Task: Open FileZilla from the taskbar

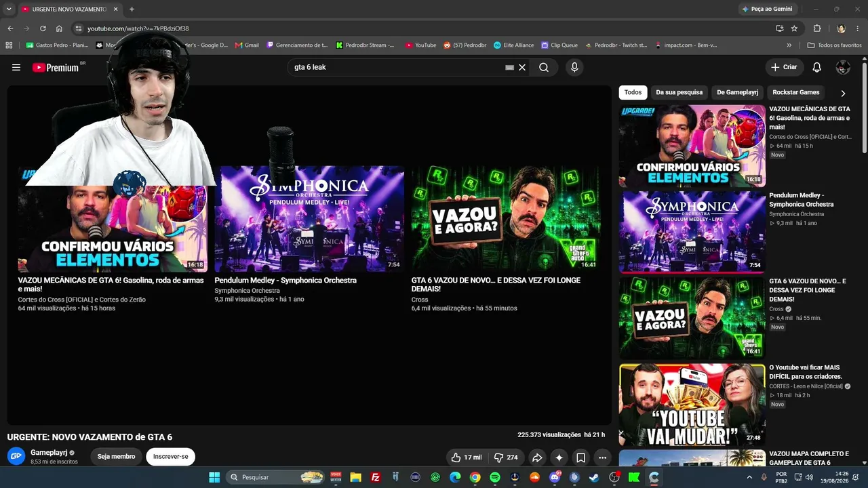Action: coord(376,477)
